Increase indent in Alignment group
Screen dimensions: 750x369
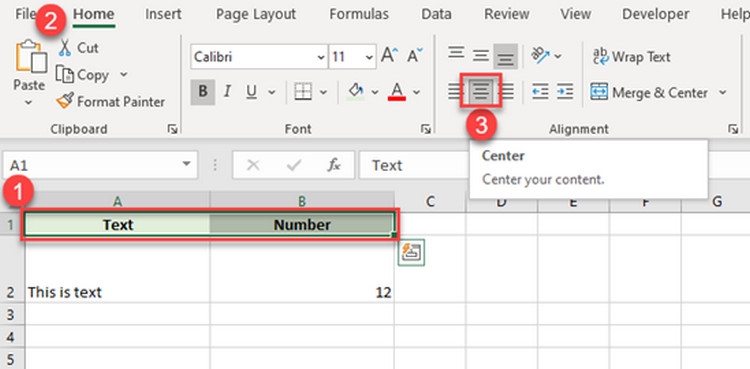click(564, 91)
